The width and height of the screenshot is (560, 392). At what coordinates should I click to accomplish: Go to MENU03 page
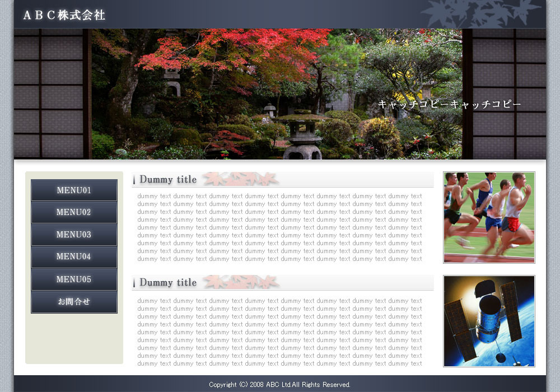pyautogui.click(x=74, y=235)
